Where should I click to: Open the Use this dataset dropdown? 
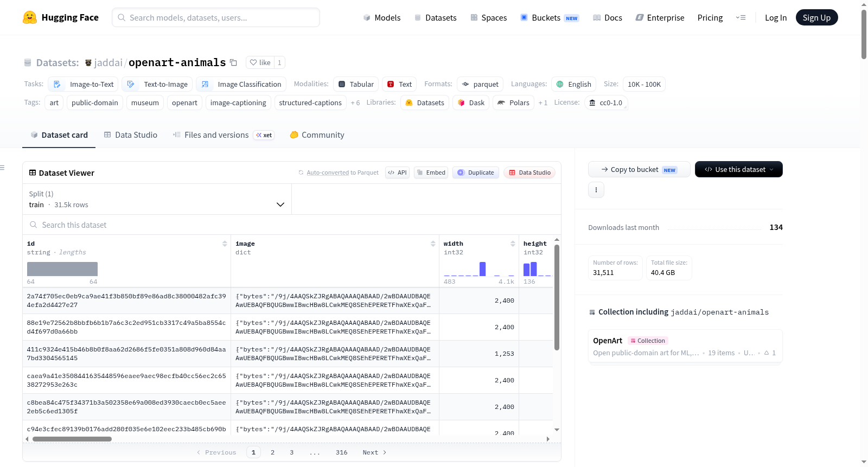[739, 169]
